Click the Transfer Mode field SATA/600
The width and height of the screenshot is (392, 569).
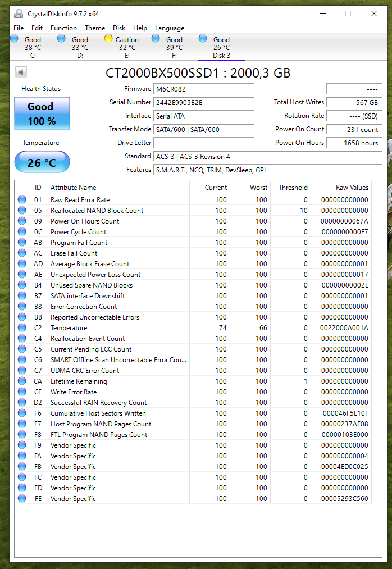pyautogui.click(x=204, y=130)
